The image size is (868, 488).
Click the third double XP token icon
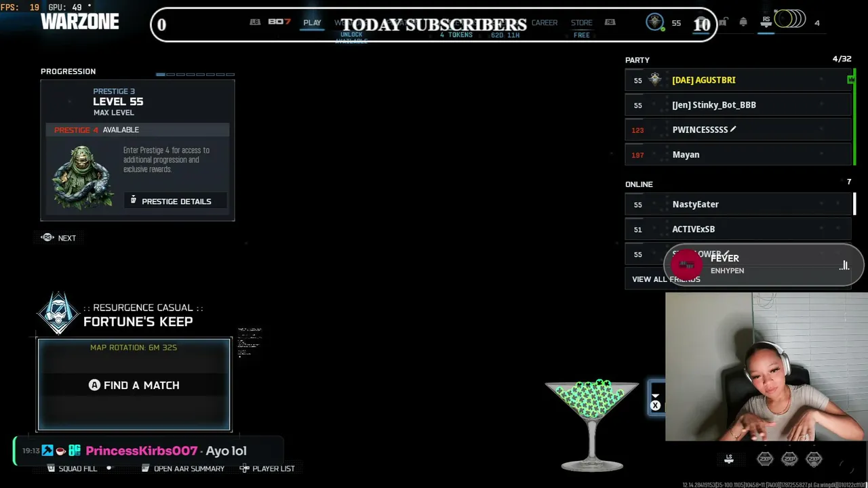(x=814, y=460)
